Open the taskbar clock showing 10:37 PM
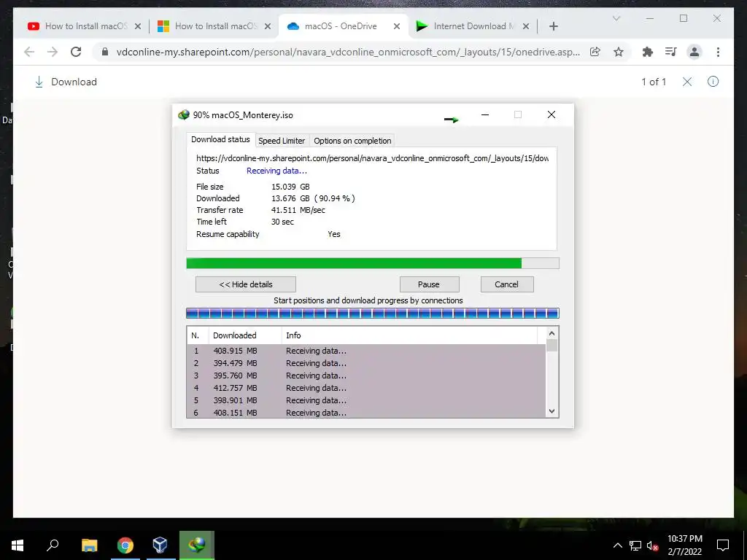Image resolution: width=747 pixels, height=560 pixels. coord(684,545)
